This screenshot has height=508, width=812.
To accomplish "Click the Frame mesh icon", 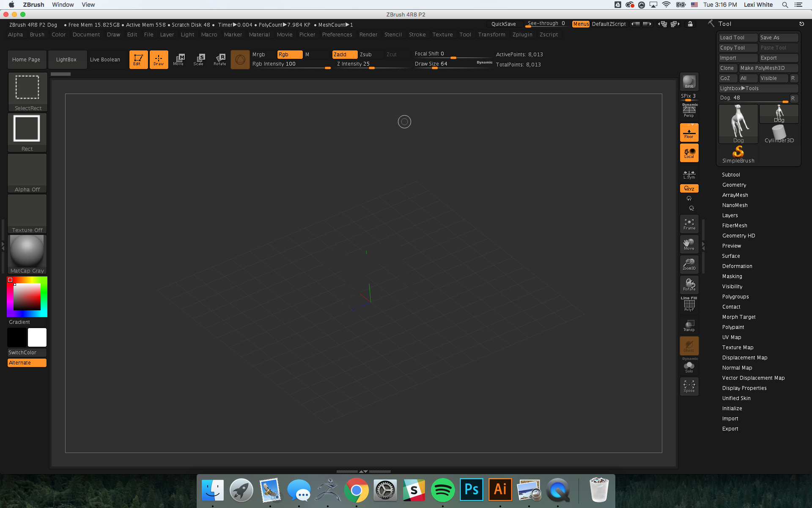I will click(x=689, y=224).
